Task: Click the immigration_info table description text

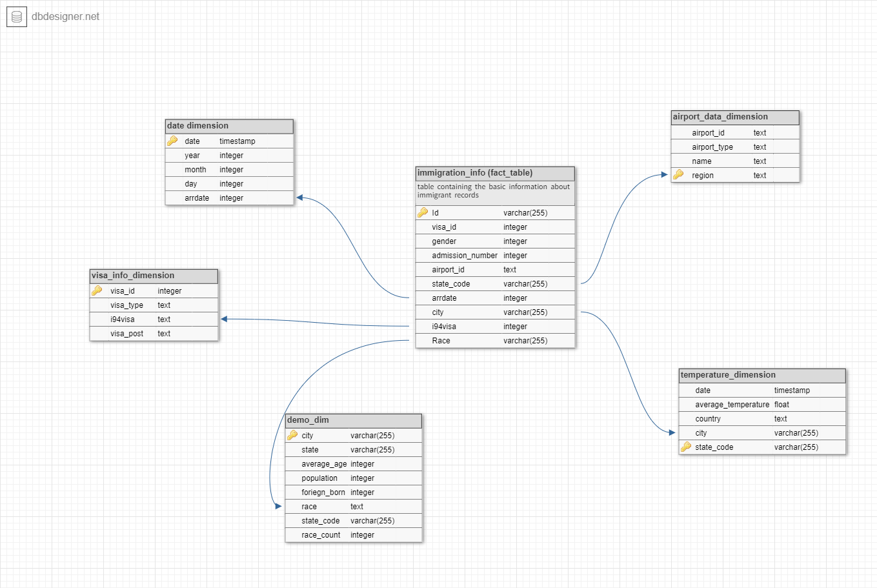Action: click(494, 191)
